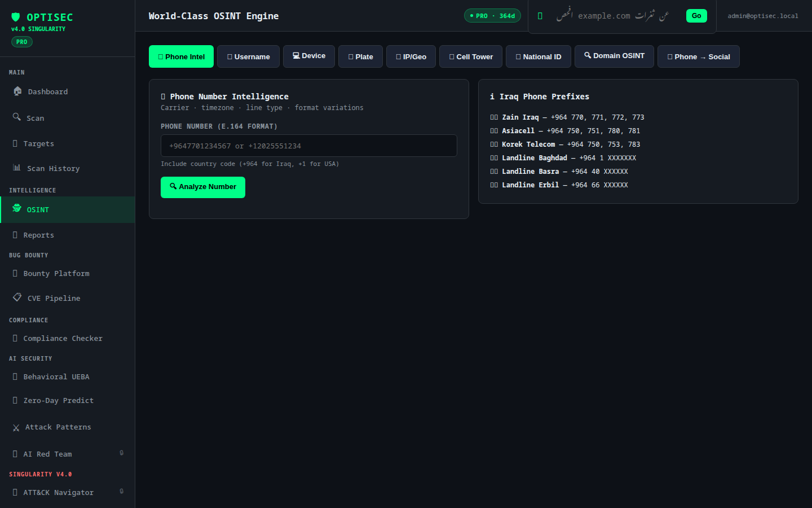This screenshot has width=812, height=508.
Task: Select the National ID tab
Action: pos(539,56)
